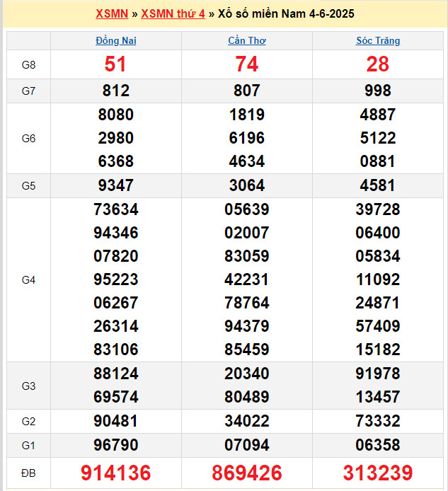Click the G4 number 94379

tap(247, 326)
